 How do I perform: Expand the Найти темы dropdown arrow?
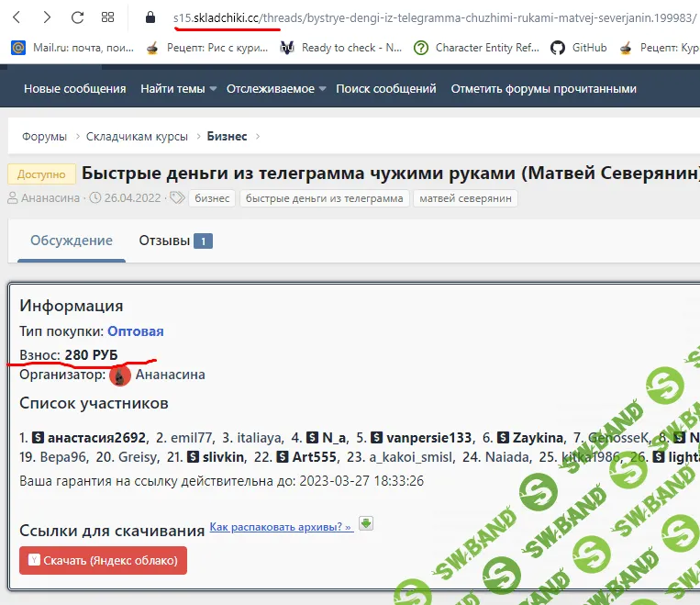click(213, 89)
